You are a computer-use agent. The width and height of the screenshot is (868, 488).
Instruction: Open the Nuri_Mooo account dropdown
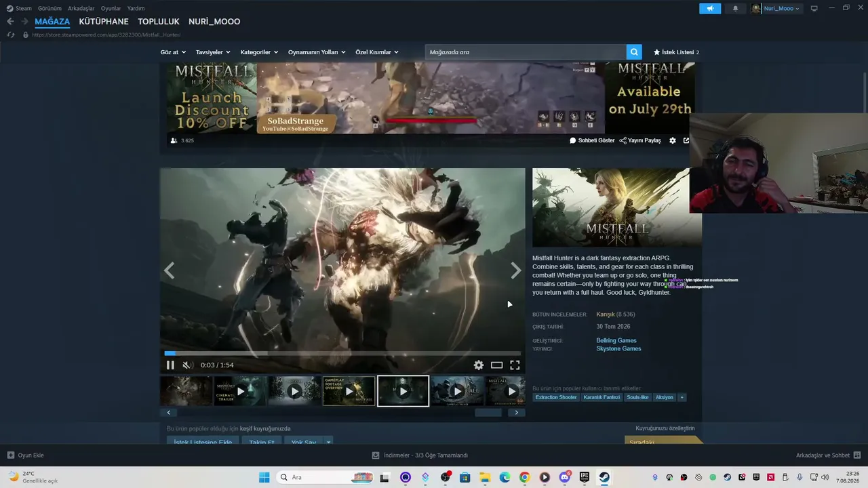(x=776, y=8)
